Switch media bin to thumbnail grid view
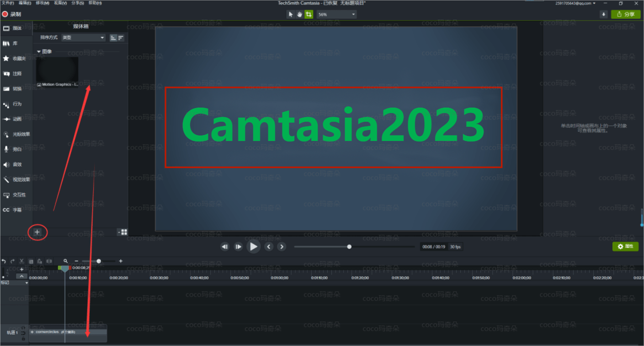 (124, 232)
